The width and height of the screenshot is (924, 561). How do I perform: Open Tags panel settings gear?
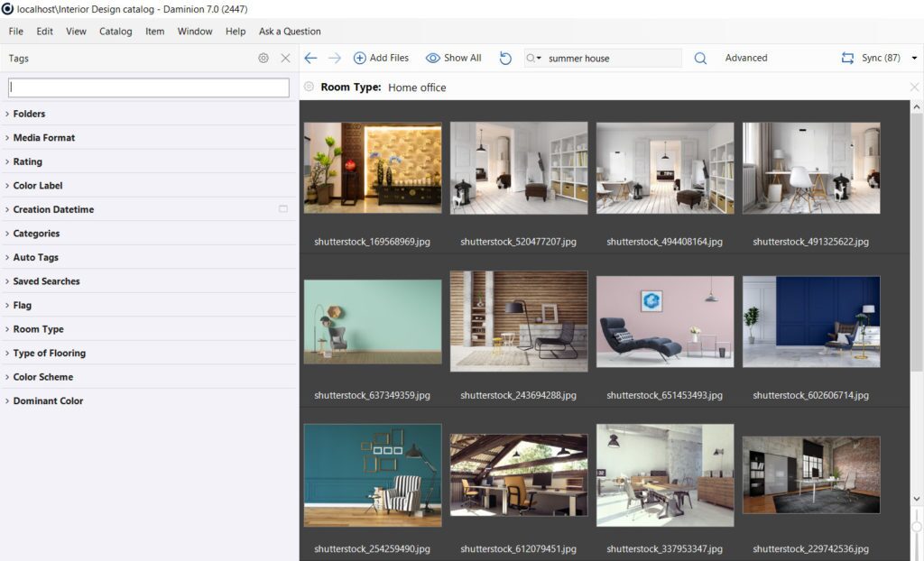tap(263, 58)
